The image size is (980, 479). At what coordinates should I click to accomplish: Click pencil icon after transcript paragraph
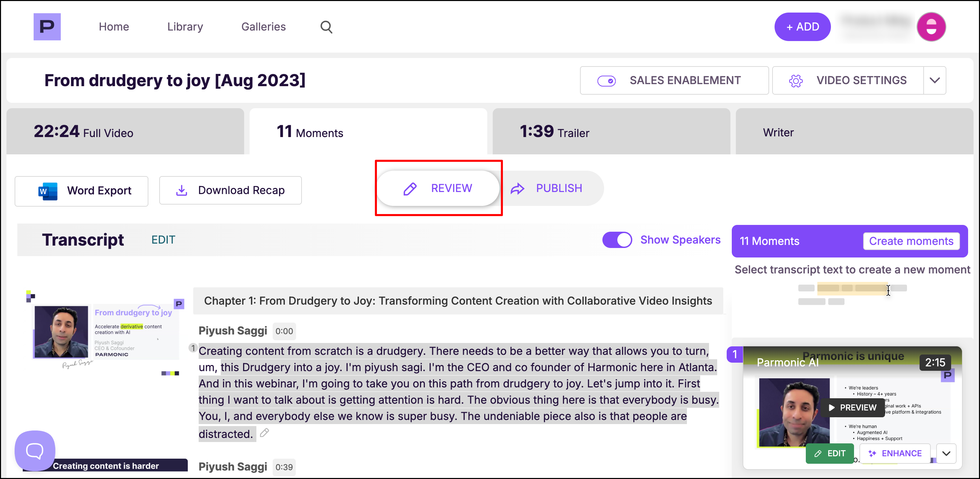[x=265, y=433]
